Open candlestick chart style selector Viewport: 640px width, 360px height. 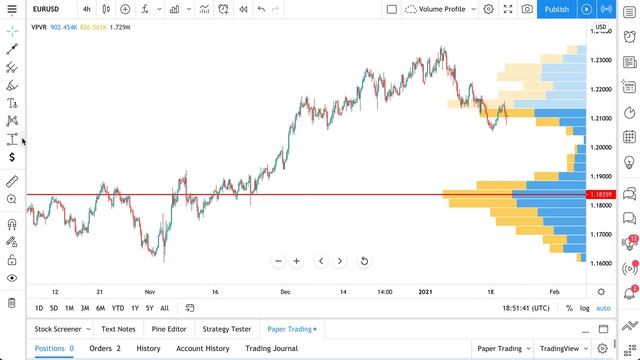click(x=106, y=9)
